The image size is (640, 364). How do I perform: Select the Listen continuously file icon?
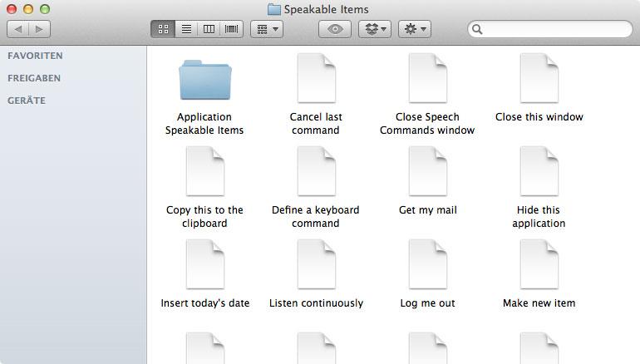[317, 264]
